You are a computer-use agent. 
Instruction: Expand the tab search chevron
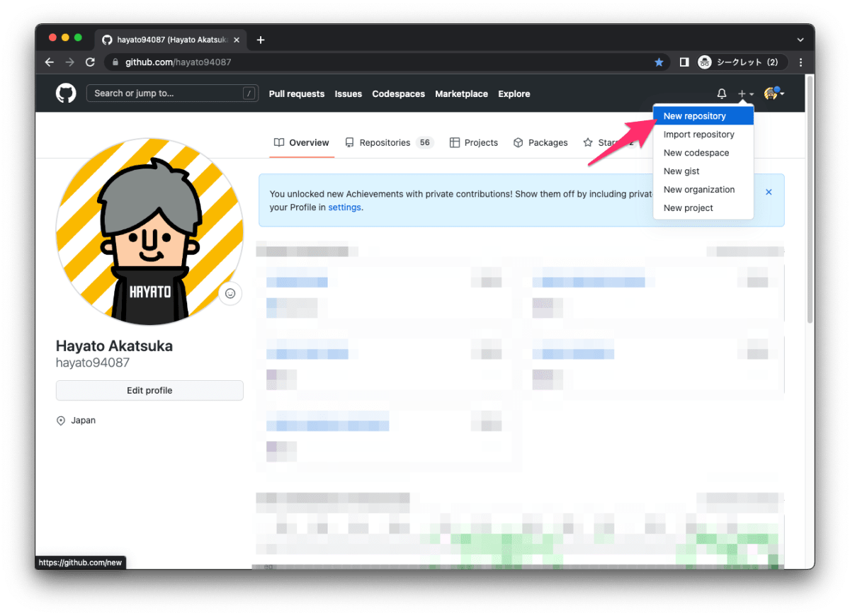[x=800, y=40]
